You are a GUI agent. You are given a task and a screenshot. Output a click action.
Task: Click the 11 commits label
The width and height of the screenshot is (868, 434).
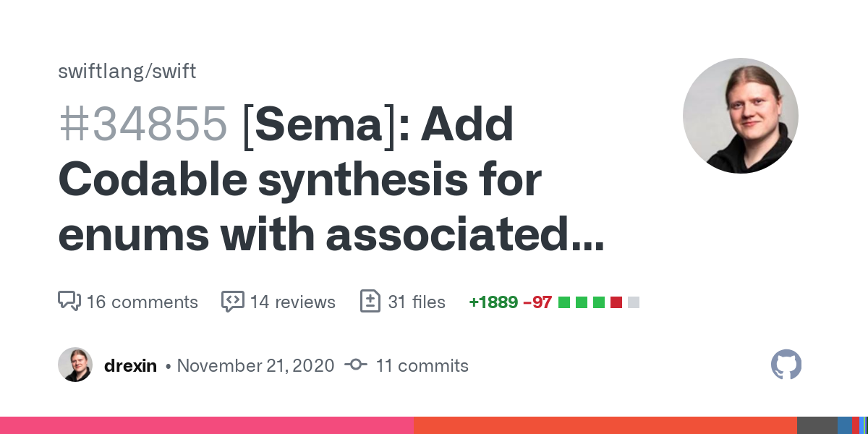[422, 365]
